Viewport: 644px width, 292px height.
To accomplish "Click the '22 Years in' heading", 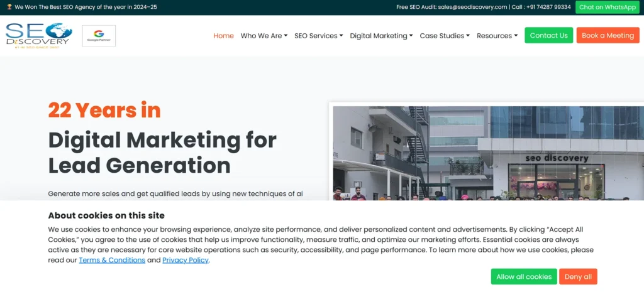I will click(104, 110).
